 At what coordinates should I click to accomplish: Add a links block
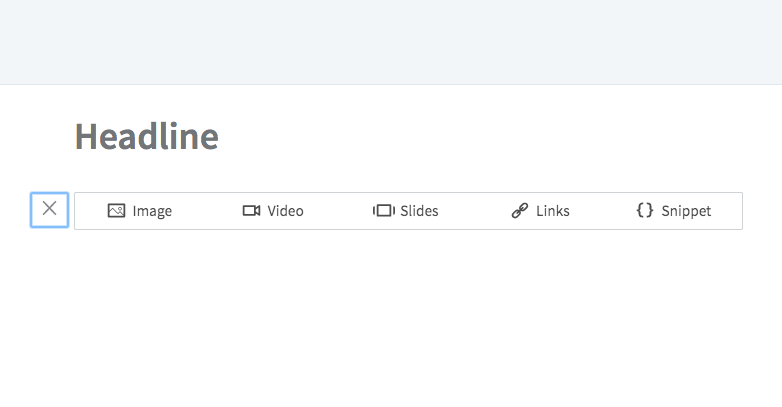click(541, 211)
